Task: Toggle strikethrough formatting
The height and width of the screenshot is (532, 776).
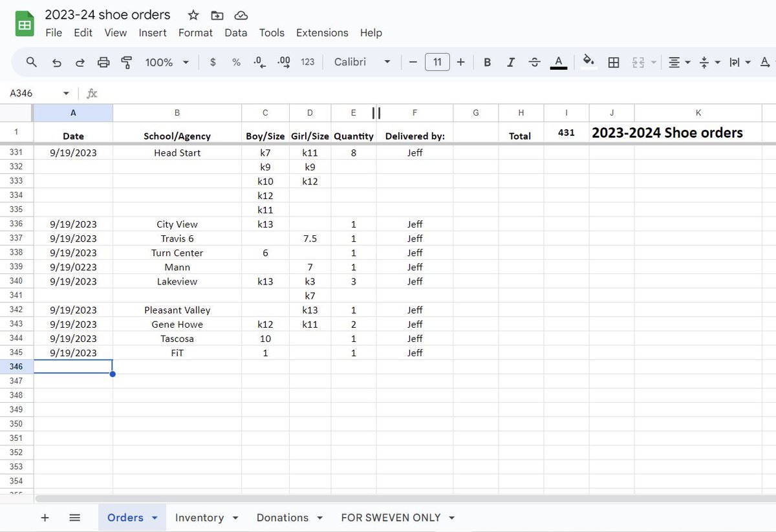Action: (x=534, y=62)
